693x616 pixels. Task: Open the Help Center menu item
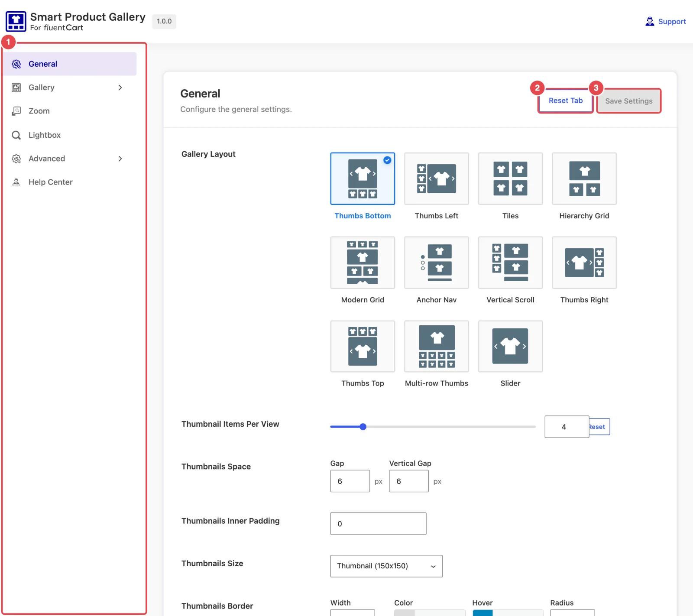pyautogui.click(x=70, y=182)
